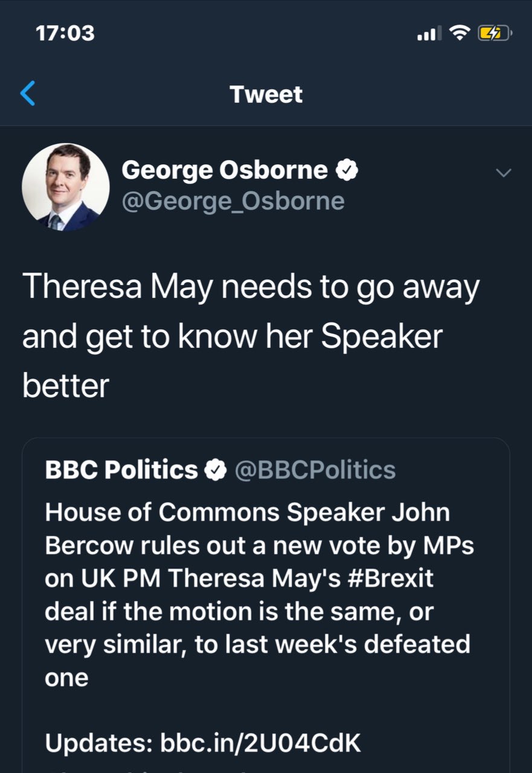The width and height of the screenshot is (532, 773).
Task: Open George Osborne's profile picture
Action: (65, 187)
